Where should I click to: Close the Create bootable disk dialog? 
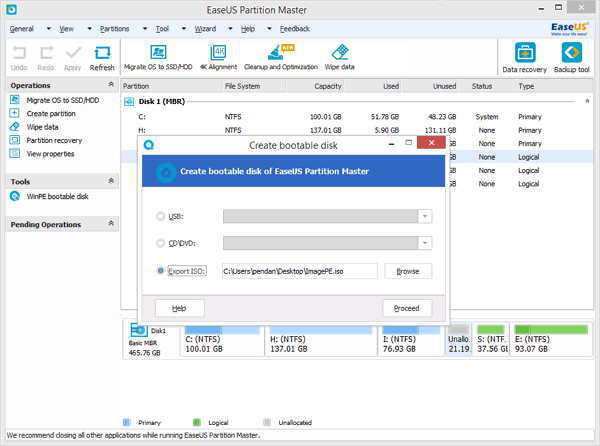coord(431,143)
